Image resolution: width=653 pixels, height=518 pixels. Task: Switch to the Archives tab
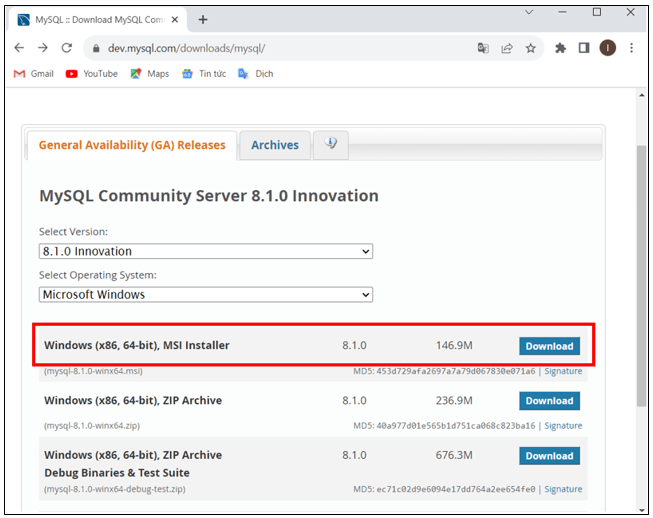tap(275, 145)
